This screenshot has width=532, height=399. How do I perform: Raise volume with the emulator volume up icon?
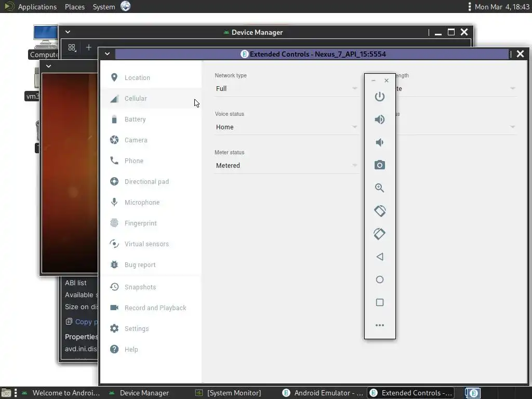(x=379, y=119)
